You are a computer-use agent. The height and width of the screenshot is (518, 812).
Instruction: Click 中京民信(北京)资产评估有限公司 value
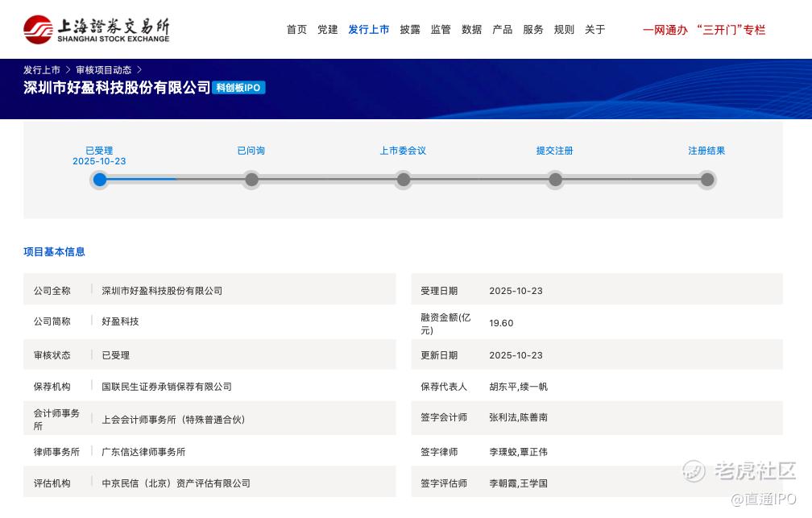pyautogui.click(x=176, y=483)
